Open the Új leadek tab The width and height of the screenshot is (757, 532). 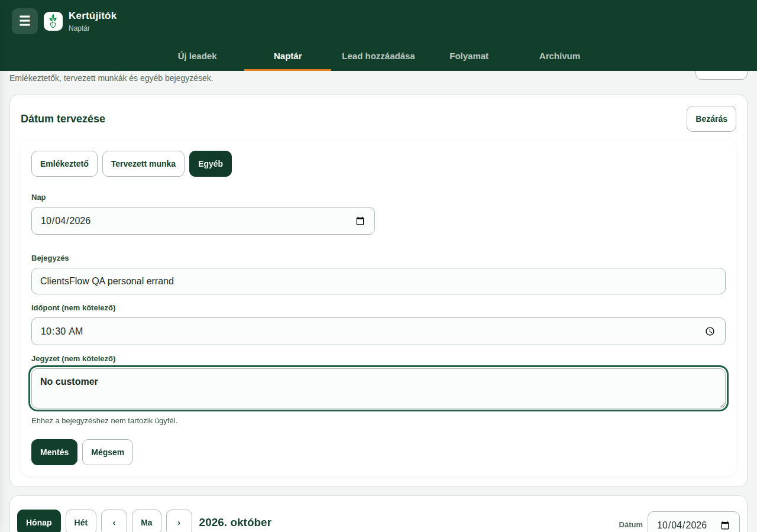pyautogui.click(x=198, y=56)
